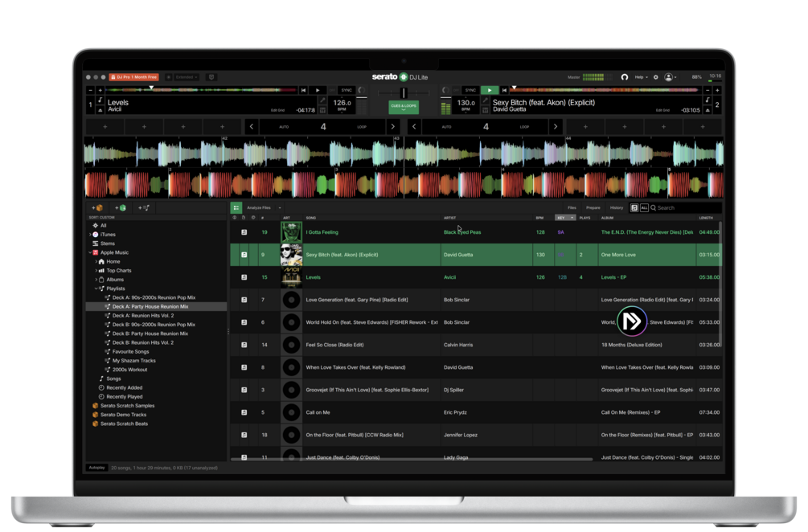Click deck 1 track overview playhead

pyautogui.click(x=151, y=88)
